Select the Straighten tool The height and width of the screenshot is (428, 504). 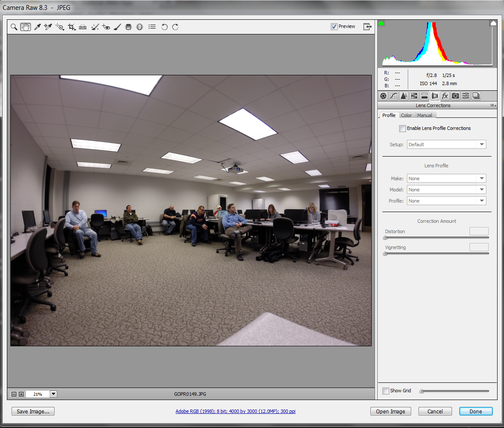[82, 27]
